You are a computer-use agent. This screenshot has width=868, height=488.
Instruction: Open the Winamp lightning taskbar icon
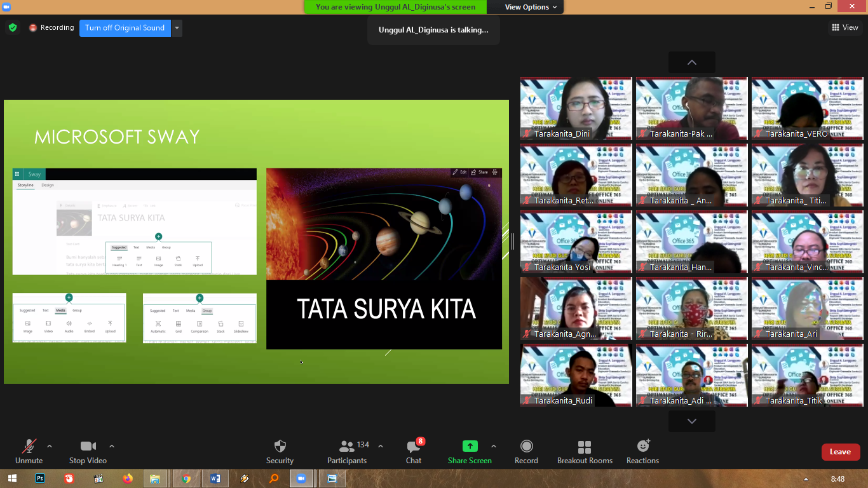click(x=245, y=478)
